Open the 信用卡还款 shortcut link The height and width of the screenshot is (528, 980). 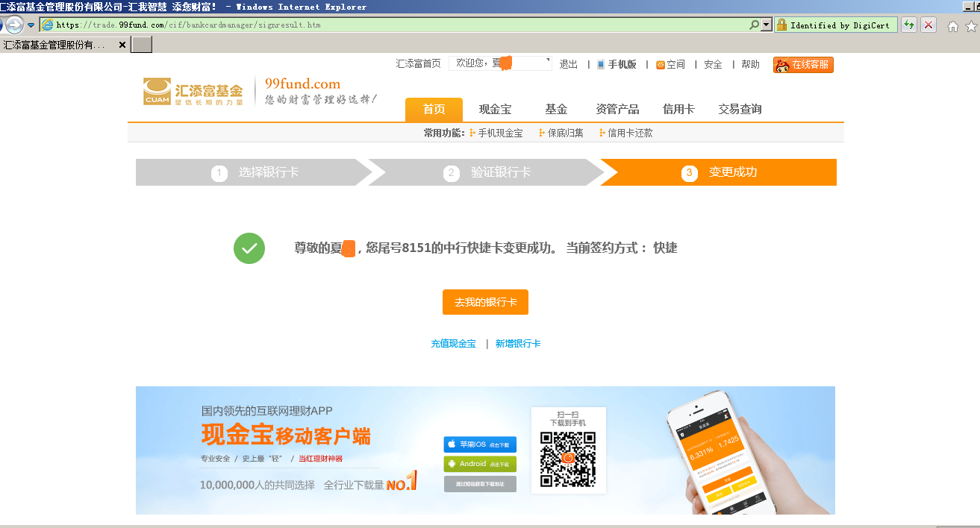(629, 133)
